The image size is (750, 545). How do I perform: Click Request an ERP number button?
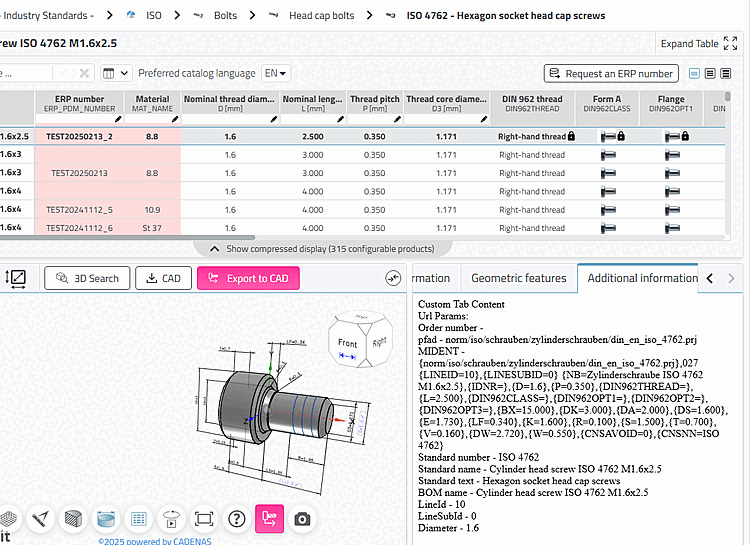611,74
